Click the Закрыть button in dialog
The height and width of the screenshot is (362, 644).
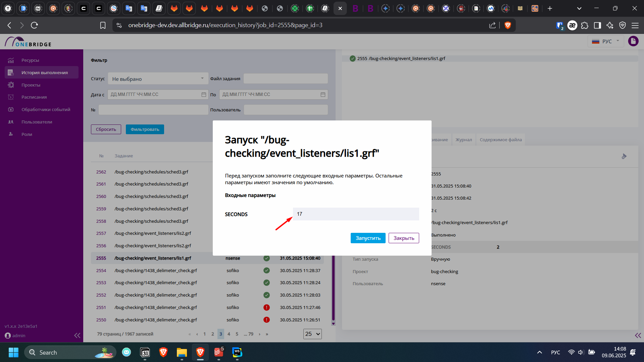tap(404, 238)
